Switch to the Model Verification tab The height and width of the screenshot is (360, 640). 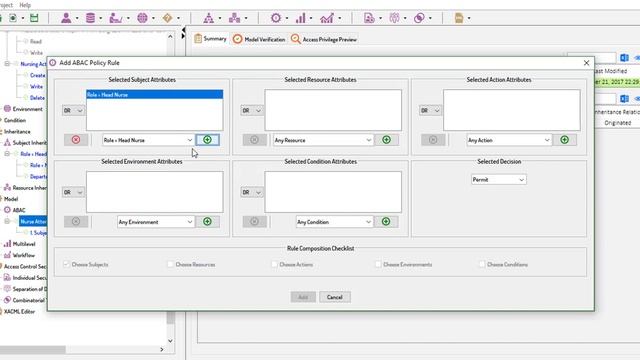point(259,39)
